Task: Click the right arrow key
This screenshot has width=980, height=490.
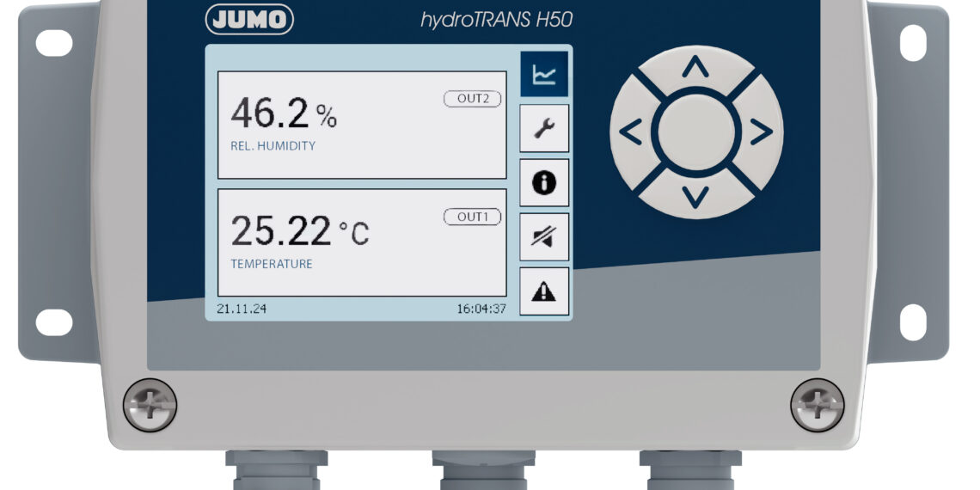Action: [760, 132]
